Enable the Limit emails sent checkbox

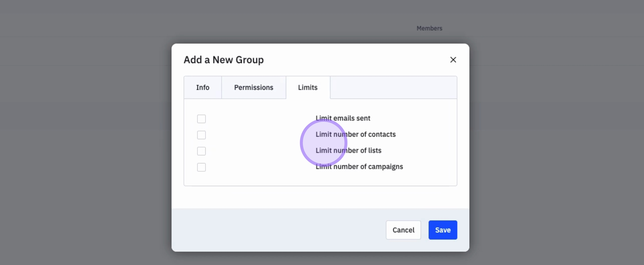tap(201, 119)
